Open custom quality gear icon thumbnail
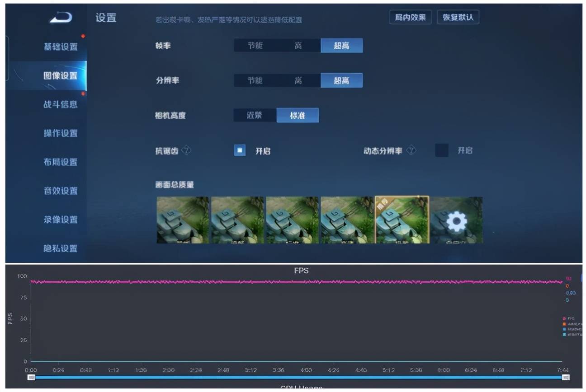586x392 pixels. (456, 220)
